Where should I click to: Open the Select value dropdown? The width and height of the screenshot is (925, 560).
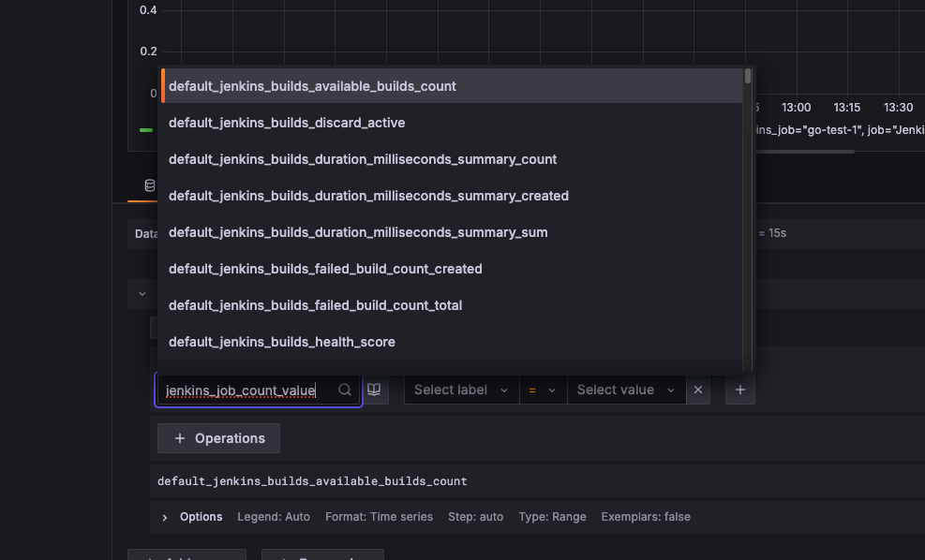click(626, 390)
